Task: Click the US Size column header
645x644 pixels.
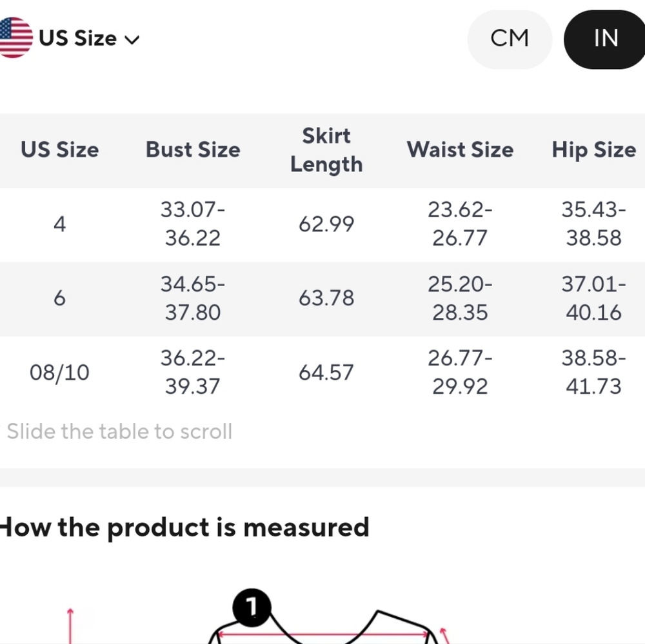Action: pyautogui.click(x=59, y=150)
